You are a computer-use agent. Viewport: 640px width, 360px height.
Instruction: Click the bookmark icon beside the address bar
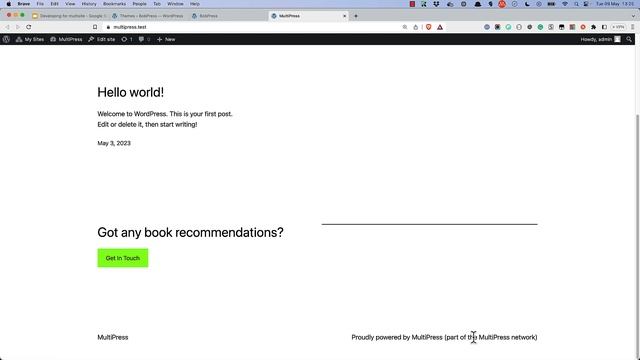coord(95,27)
